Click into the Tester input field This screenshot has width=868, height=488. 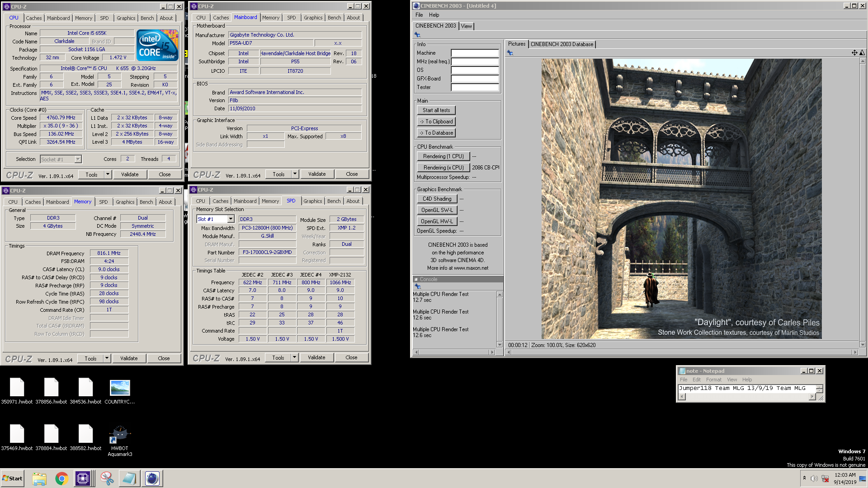click(475, 87)
